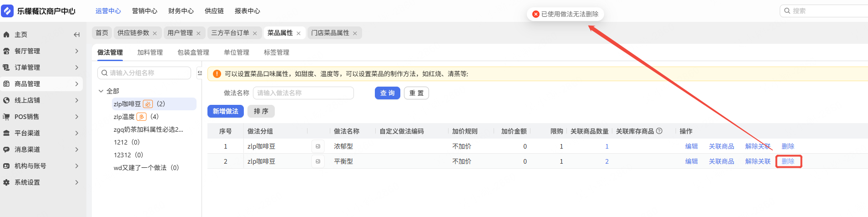Image resolution: width=868 pixels, height=217 pixels.
Task: Close the 三方平台订单 tab
Action: pos(255,33)
